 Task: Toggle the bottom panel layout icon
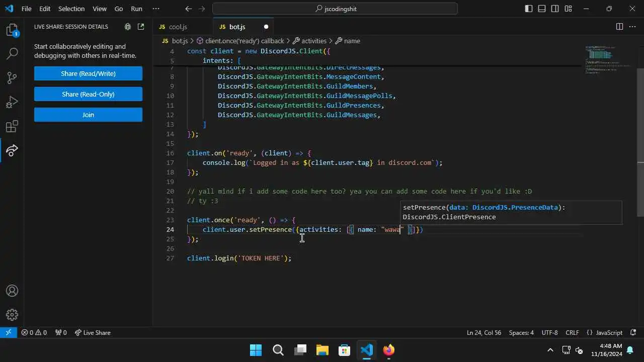(x=542, y=9)
